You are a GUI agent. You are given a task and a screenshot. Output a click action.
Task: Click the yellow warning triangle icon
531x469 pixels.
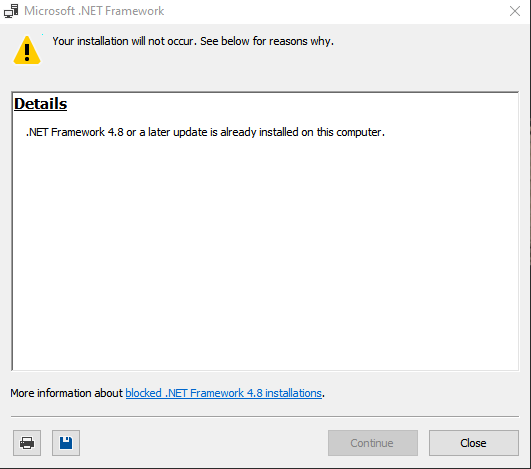tap(27, 50)
